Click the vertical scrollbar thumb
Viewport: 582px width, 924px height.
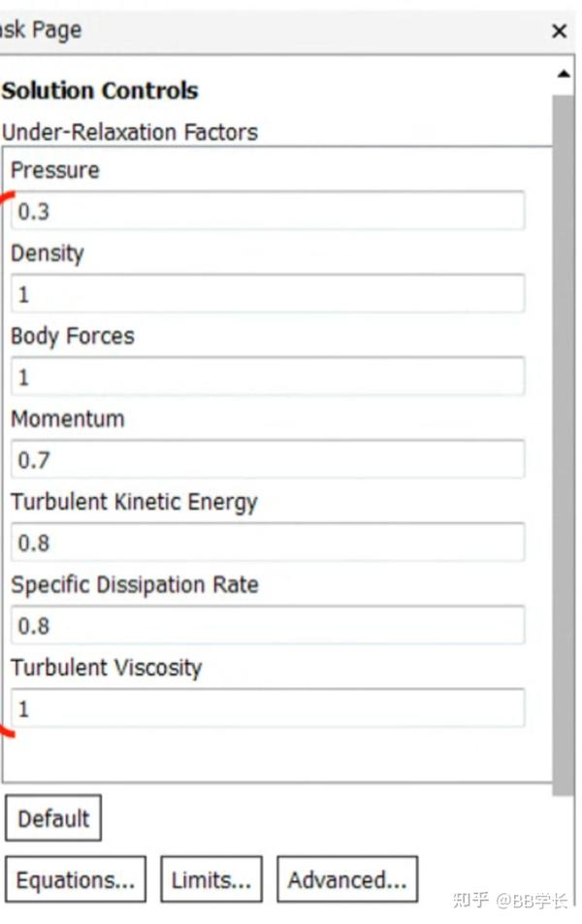(563, 437)
